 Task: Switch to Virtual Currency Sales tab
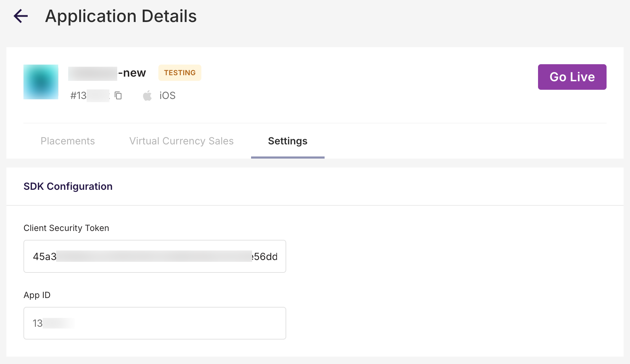click(x=181, y=141)
